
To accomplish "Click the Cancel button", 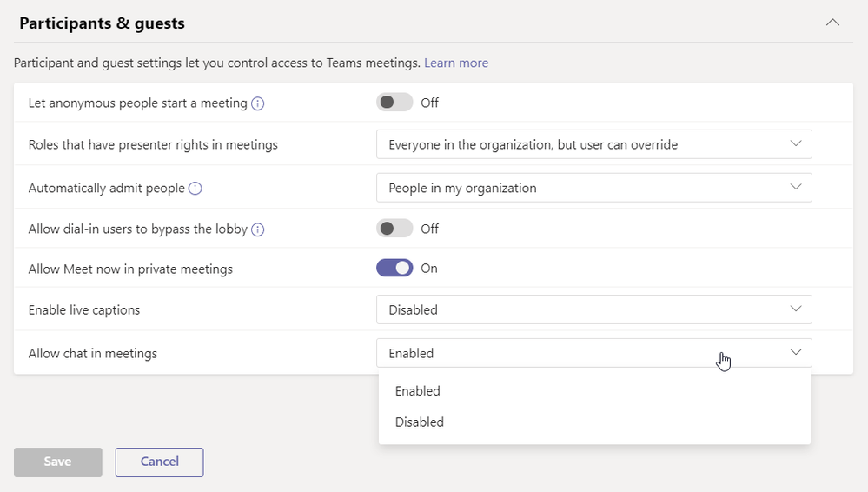I will (160, 462).
